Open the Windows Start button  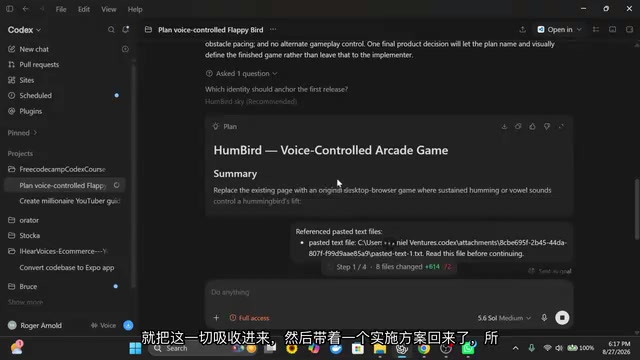tap(135, 348)
